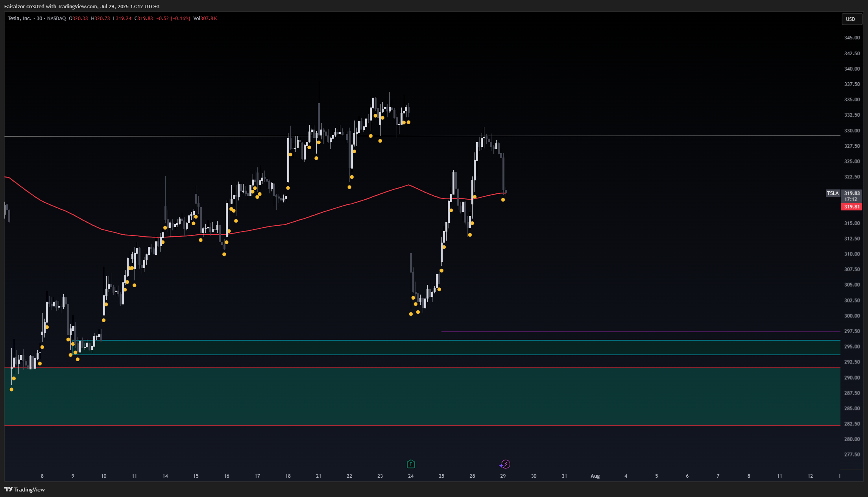
Task: Click the Tesla, Inc. symbol title
Action: coord(19,19)
